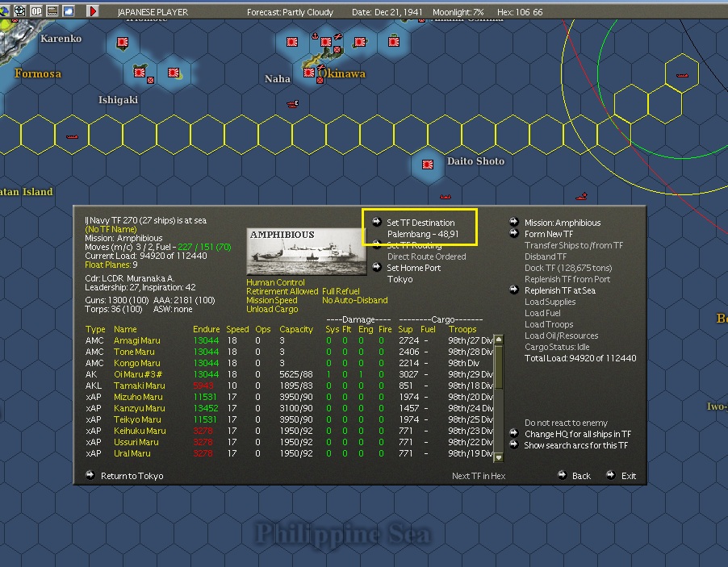Select the Japanese base flag at Daito Shoto
This screenshot has width=728, height=567.
[428, 165]
